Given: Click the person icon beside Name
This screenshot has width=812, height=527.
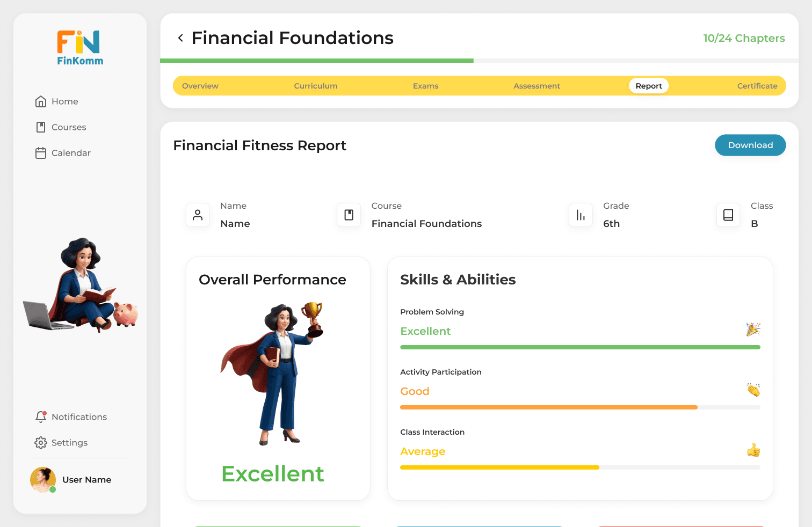Looking at the screenshot, I should (198, 215).
